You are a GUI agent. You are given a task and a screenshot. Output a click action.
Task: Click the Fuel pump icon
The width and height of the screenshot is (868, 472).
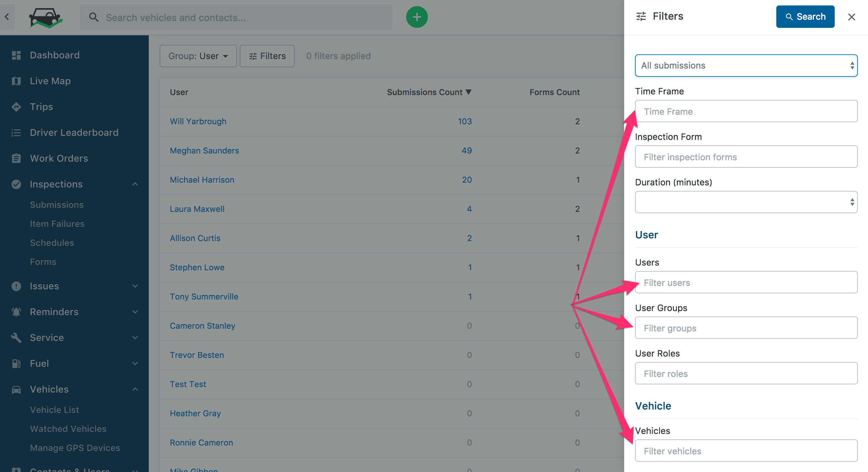point(16,363)
